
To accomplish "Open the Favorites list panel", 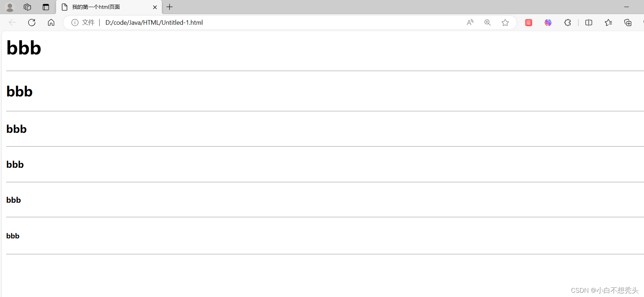I will (x=608, y=23).
